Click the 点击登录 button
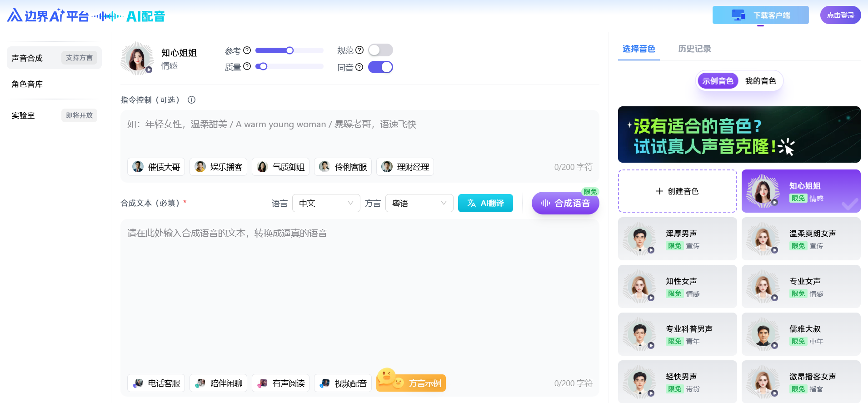The width and height of the screenshot is (868, 403). [840, 15]
